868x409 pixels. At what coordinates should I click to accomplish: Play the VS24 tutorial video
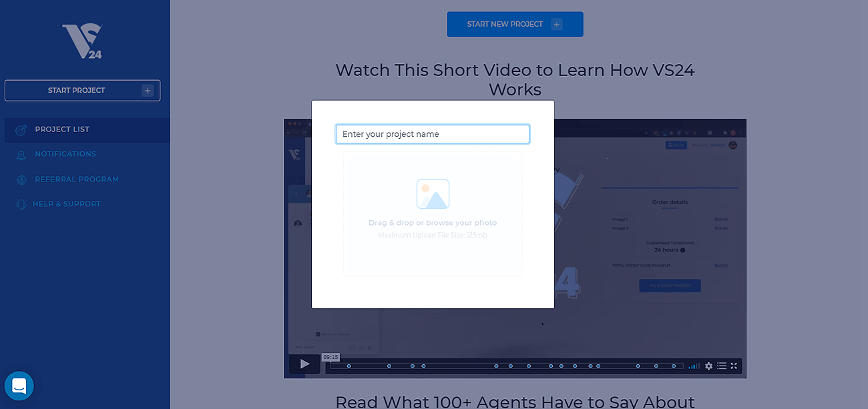click(304, 364)
